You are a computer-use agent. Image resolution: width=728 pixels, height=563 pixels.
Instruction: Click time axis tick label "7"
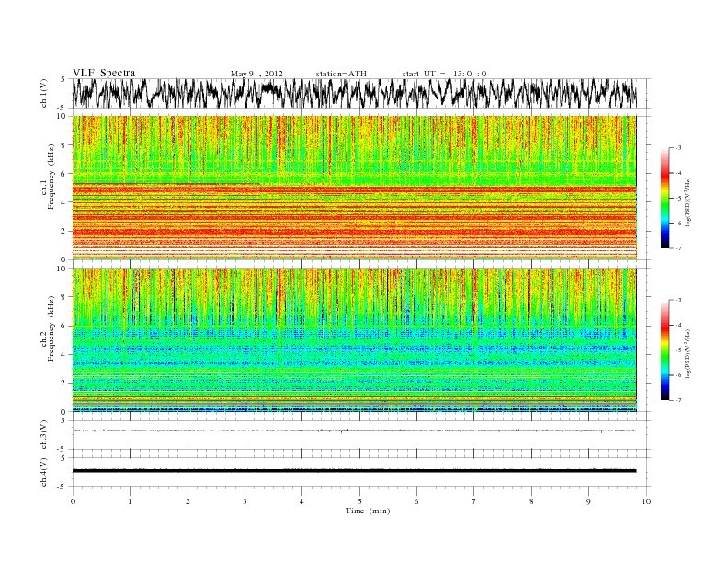click(474, 501)
